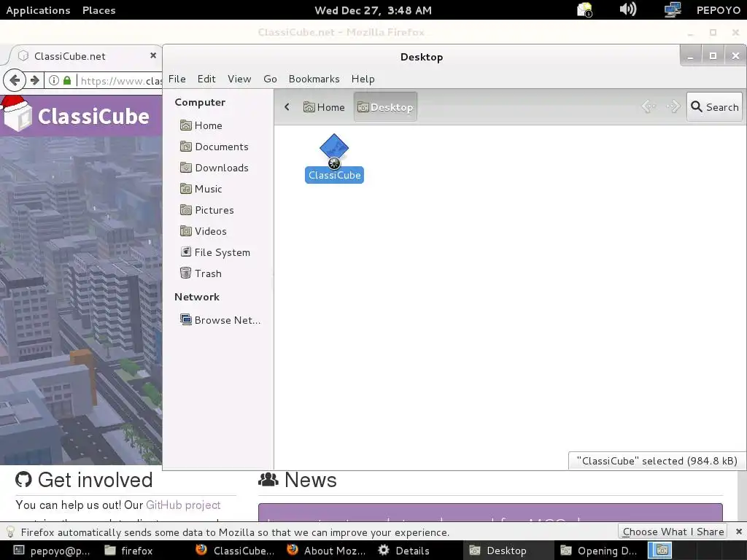Image resolution: width=747 pixels, height=560 pixels.
Task: Click the workspace switcher icon in taskbar
Action: click(660, 551)
